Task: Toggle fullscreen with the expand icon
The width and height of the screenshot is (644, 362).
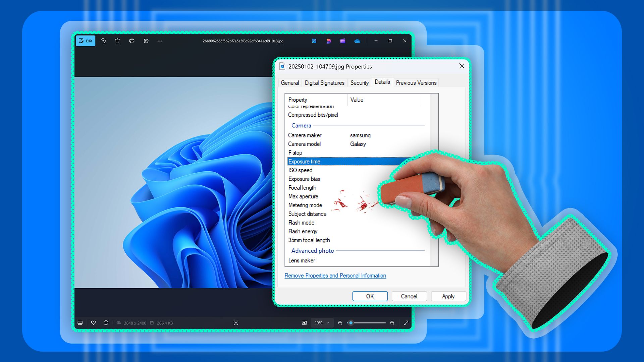Action: (406, 323)
